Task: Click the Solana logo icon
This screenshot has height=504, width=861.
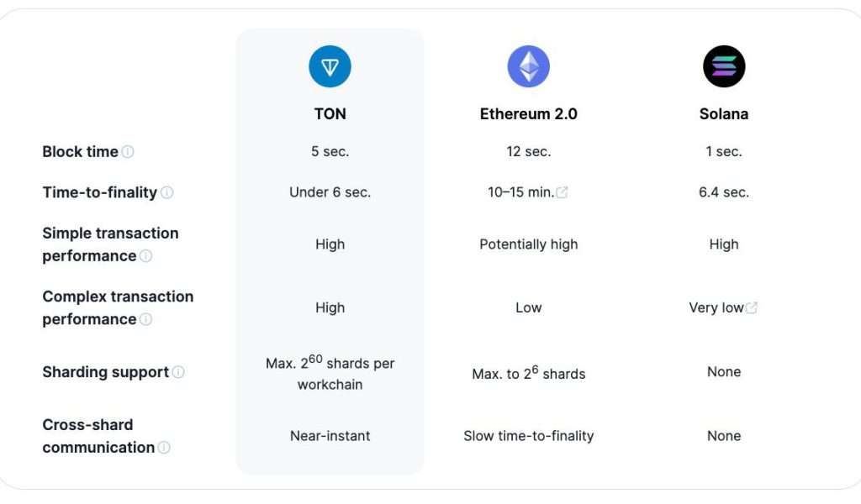Action: pos(724,67)
